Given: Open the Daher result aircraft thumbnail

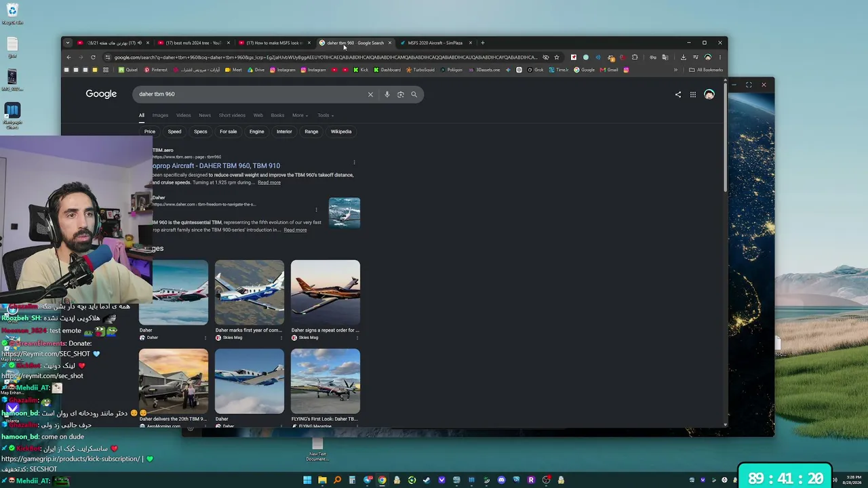Looking at the screenshot, I should [x=344, y=213].
